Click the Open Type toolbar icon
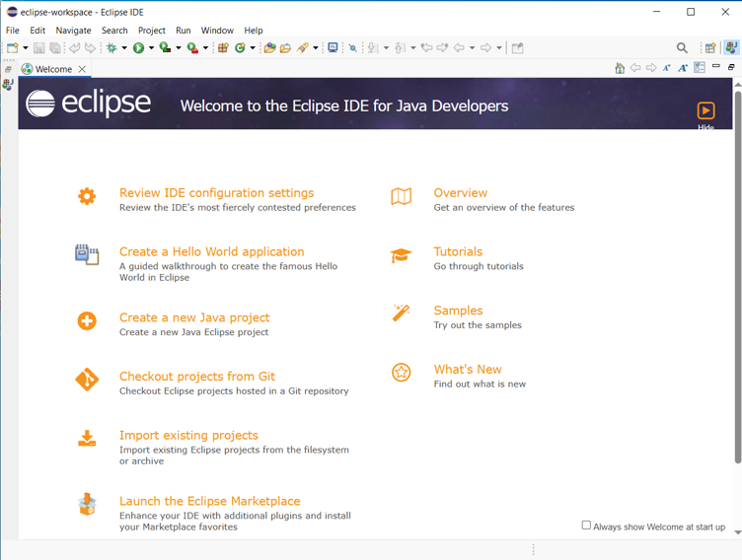 pos(269,47)
